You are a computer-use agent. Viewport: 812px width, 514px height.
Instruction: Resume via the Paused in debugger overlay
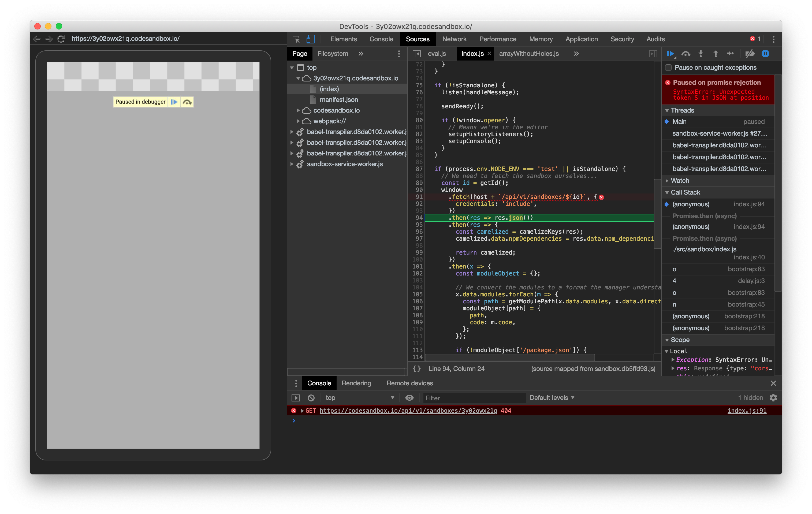point(174,102)
